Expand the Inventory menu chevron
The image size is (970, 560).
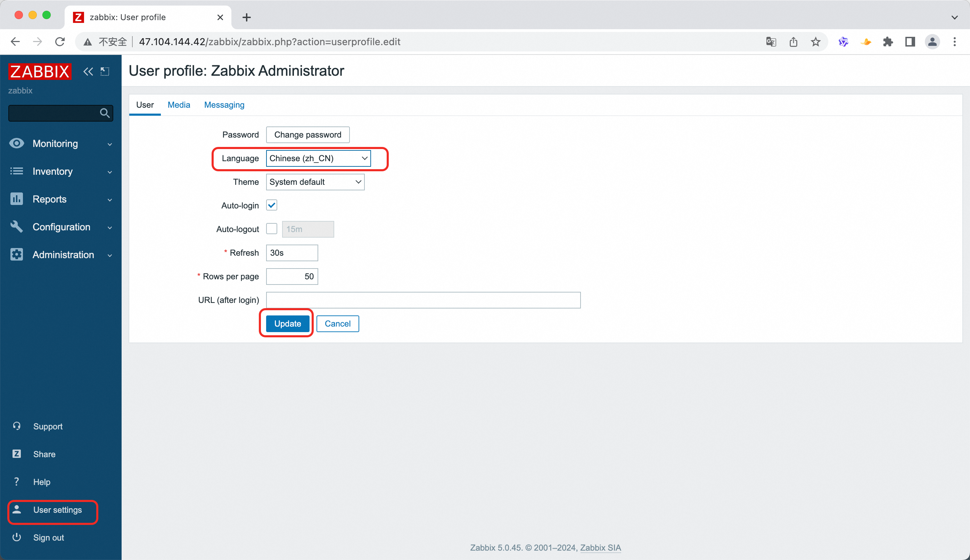click(110, 172)
